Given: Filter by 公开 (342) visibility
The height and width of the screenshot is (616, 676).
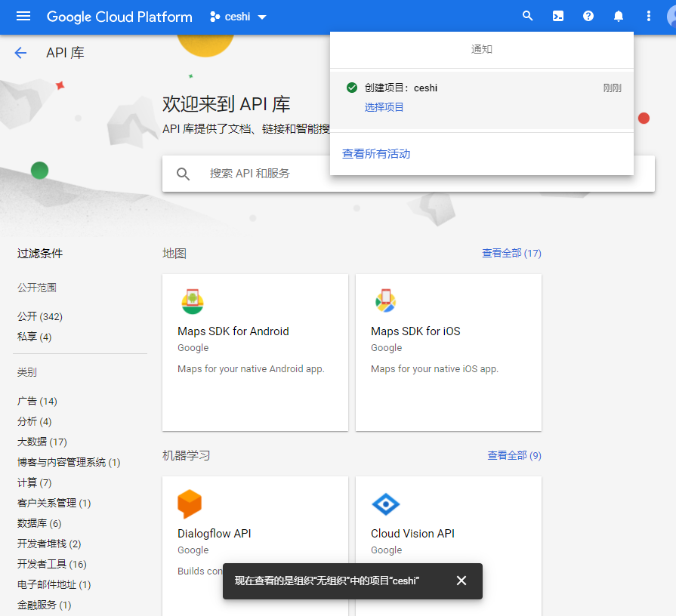Looking at the screenshot, I should tap(40, 316).
